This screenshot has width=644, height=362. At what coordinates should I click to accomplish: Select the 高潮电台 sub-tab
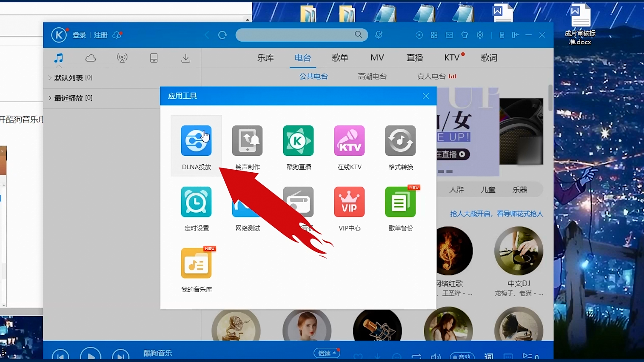372,77
